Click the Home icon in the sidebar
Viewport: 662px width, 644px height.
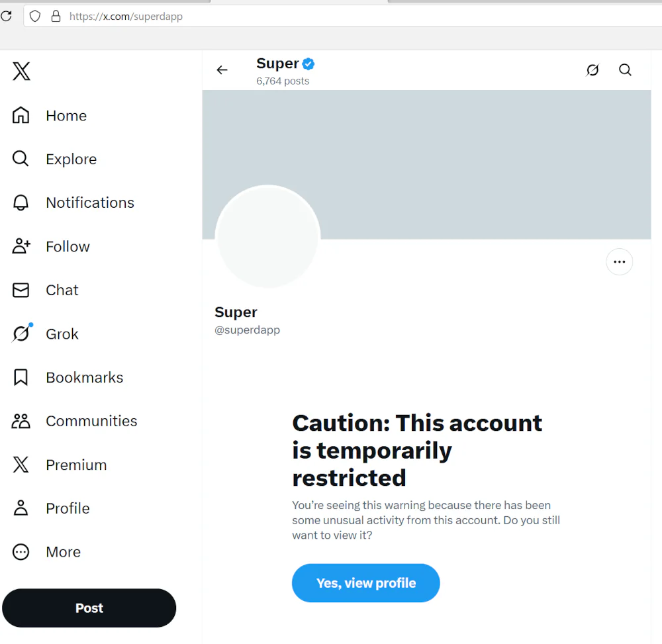(21, 115)
